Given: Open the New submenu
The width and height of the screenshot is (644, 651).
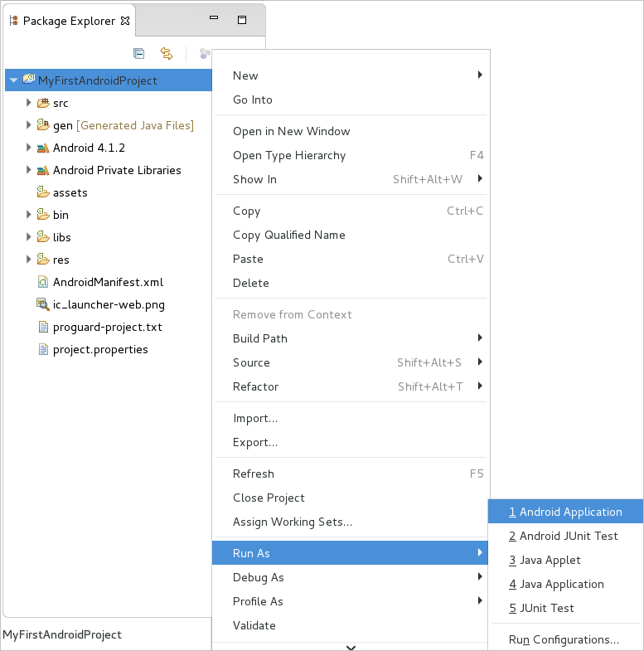Looking at the screenshot, I should coord(351,75).
